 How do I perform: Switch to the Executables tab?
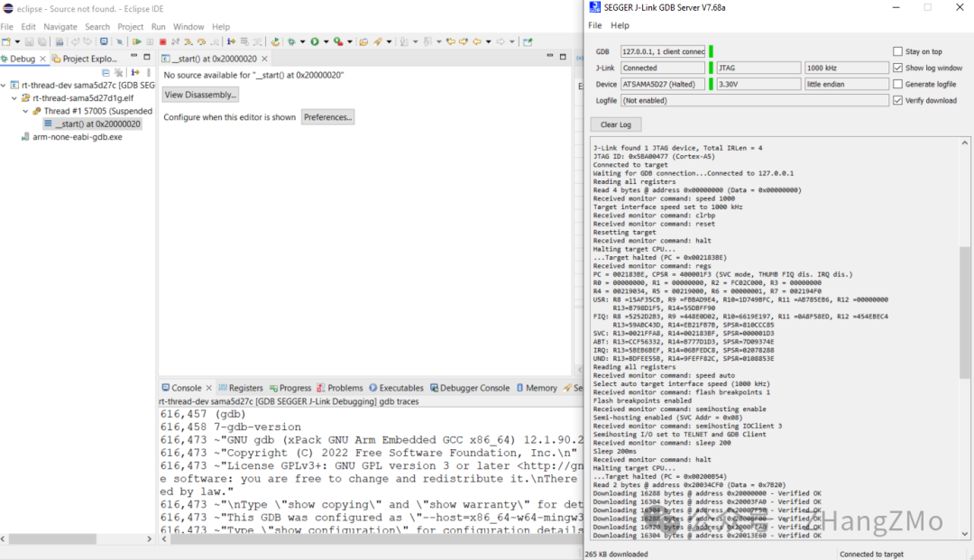[396, 388]
